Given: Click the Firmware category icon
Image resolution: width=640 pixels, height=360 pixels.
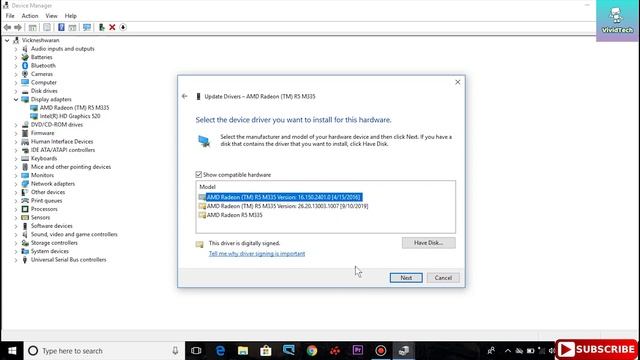Looking at the screenshot, I should coord(25,133).
